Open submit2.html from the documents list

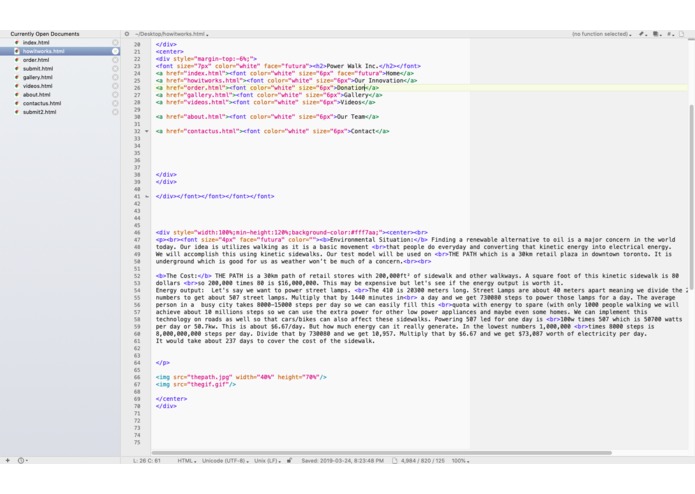click(x=39, y=112)
